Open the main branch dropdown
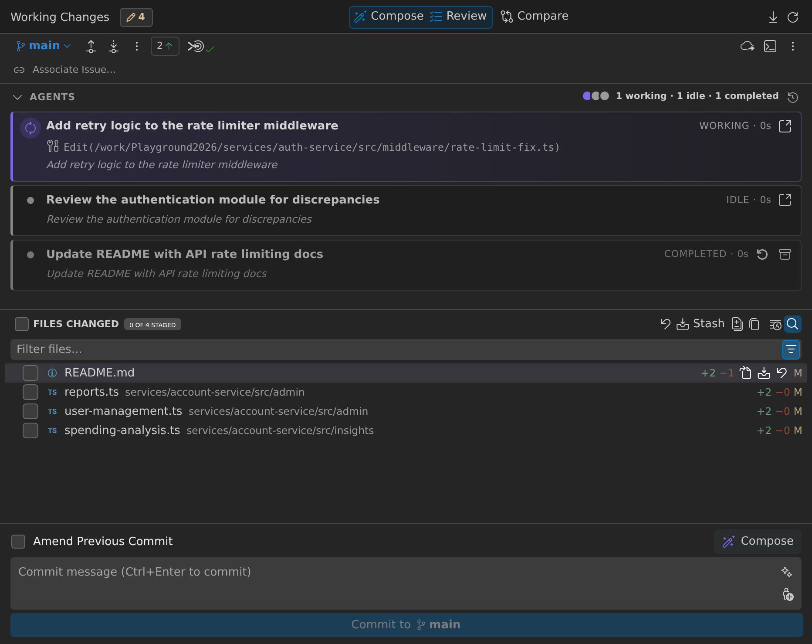This screenshot has width=812, height=644. 43,46
